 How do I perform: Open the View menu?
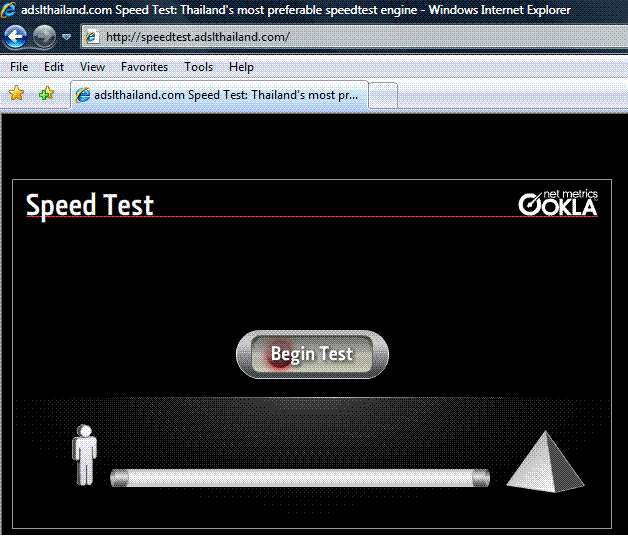[92, 67]
